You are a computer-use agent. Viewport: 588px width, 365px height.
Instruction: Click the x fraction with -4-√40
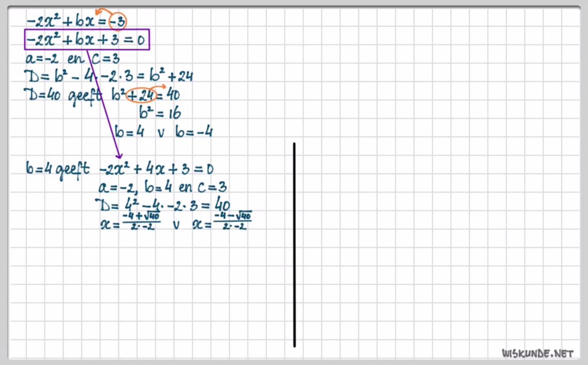pos(232,221)
